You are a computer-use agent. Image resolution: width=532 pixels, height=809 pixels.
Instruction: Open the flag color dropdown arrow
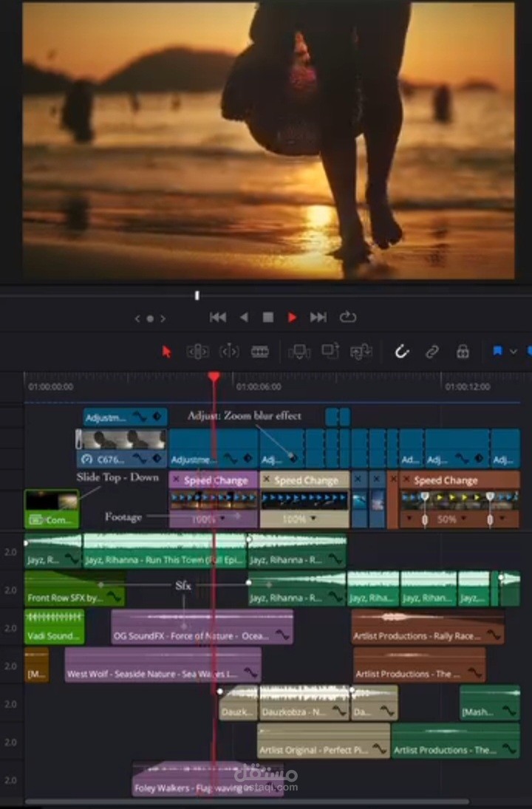coord(514,352)
